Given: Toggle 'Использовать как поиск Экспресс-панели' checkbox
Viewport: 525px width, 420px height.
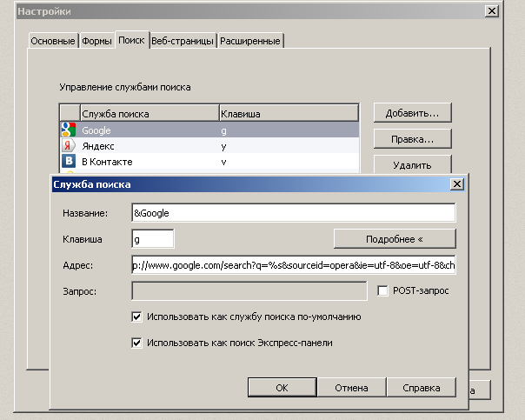Looking at the screenshot, I should 136,343.
